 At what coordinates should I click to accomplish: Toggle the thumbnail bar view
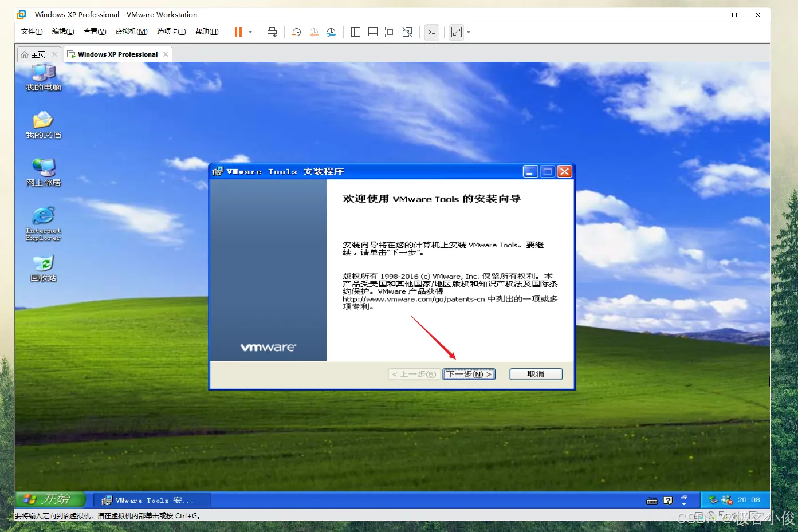[x=373, y=32]
